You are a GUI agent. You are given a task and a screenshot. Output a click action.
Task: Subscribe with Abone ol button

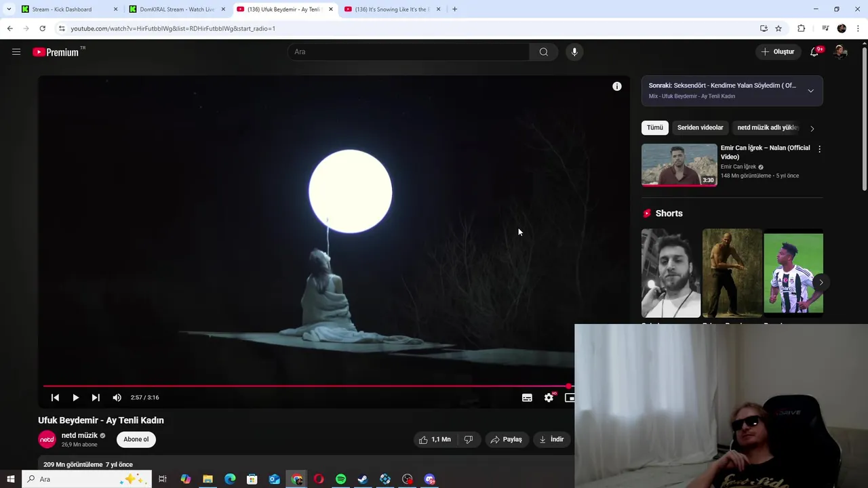(x=136, y=439)
